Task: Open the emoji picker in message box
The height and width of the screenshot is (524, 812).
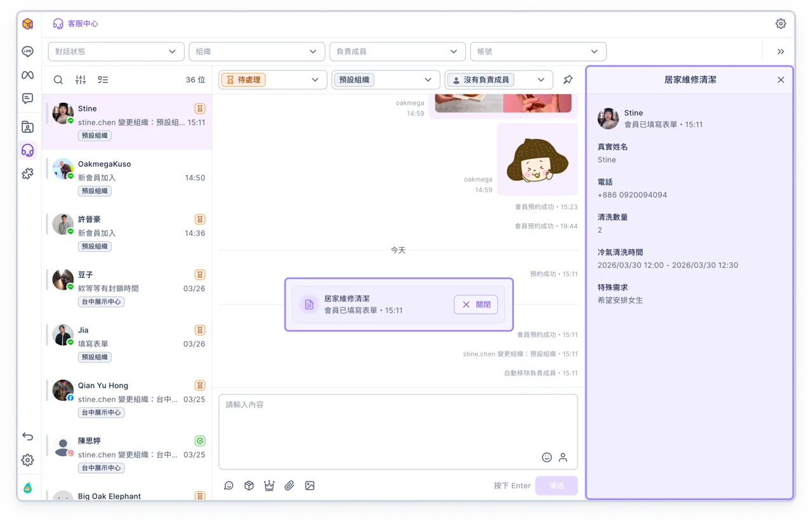Action: [x=547, y=457]
